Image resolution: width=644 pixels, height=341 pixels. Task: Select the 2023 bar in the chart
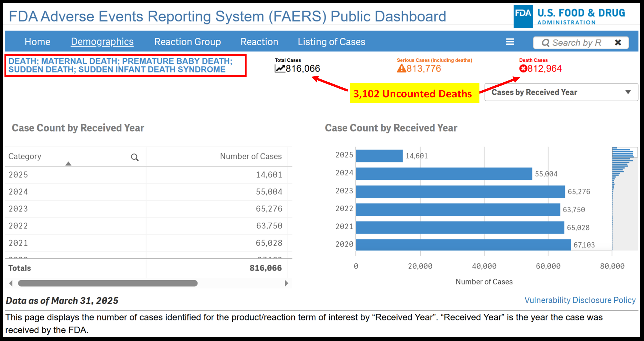point(461,192)
